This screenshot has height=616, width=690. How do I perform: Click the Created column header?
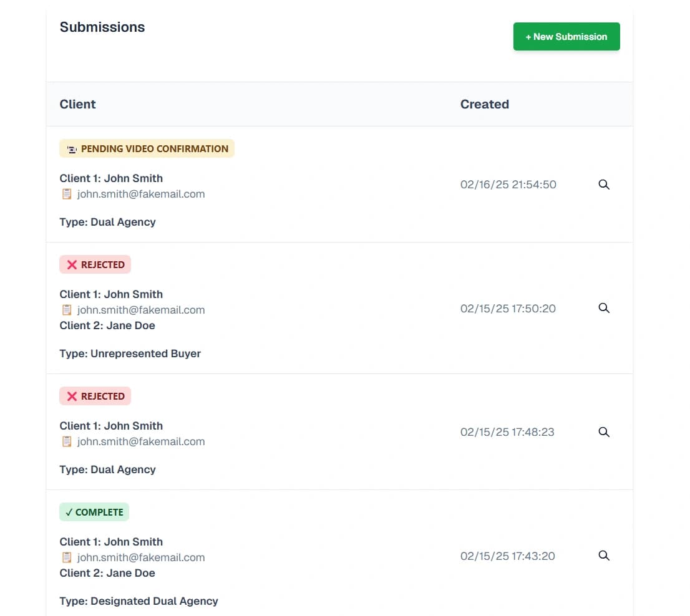click(484, 104)
